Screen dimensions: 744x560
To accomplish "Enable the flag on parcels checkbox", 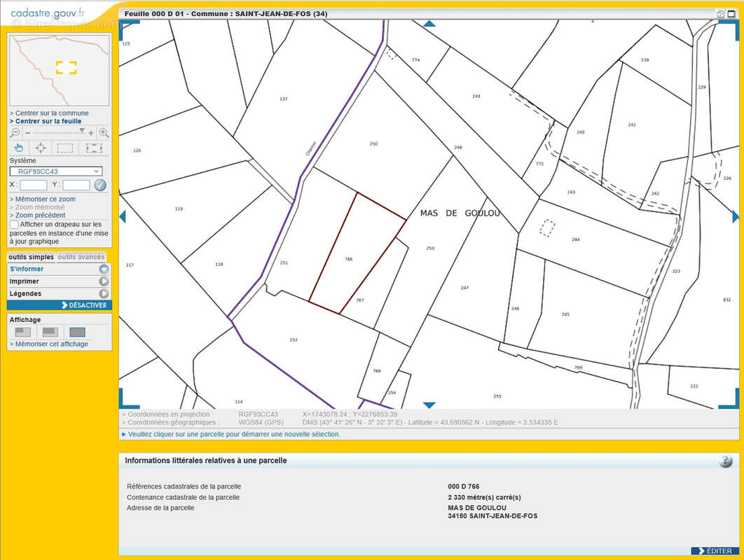I will pyautogui.click(x=14, y=225).
